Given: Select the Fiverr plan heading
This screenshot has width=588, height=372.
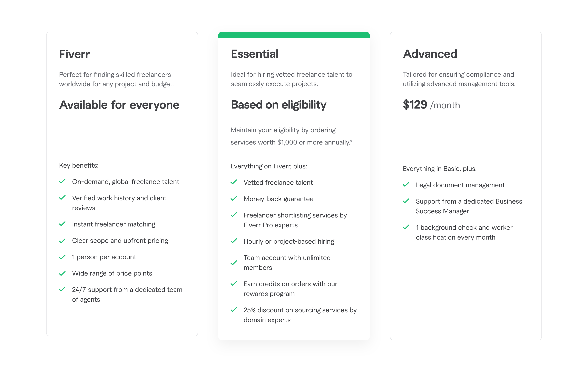Looking at the screenshot, I should tap(74, 54).
